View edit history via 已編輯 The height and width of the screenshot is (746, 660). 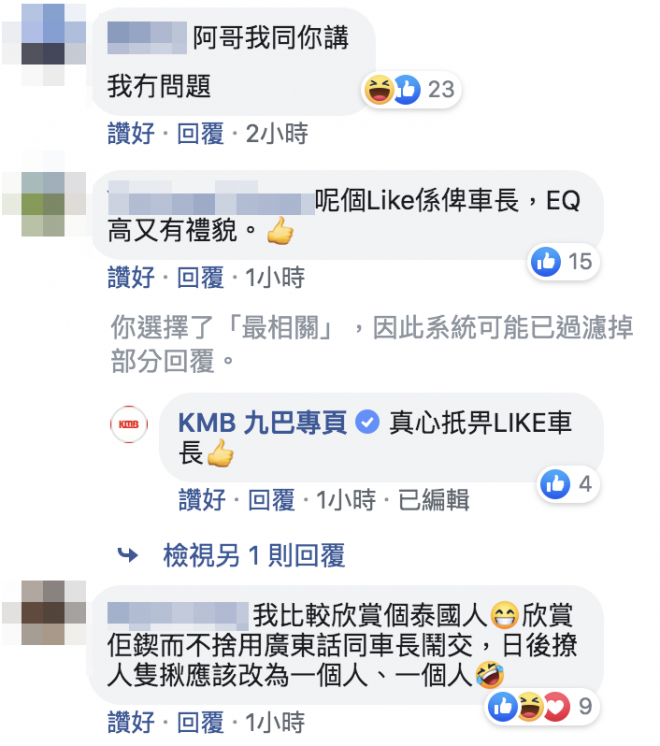[433, 500]
